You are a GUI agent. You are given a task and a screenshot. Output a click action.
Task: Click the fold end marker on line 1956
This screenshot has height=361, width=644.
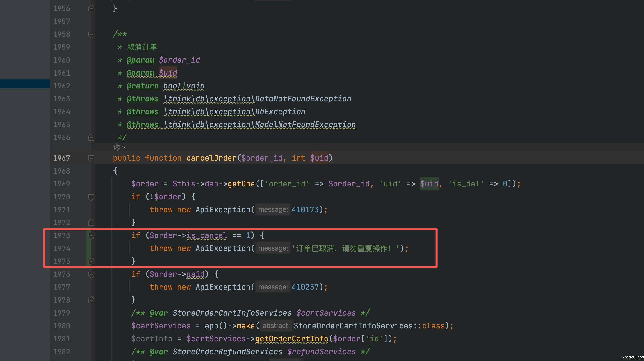pyautogui.click(x=91, y=9)
